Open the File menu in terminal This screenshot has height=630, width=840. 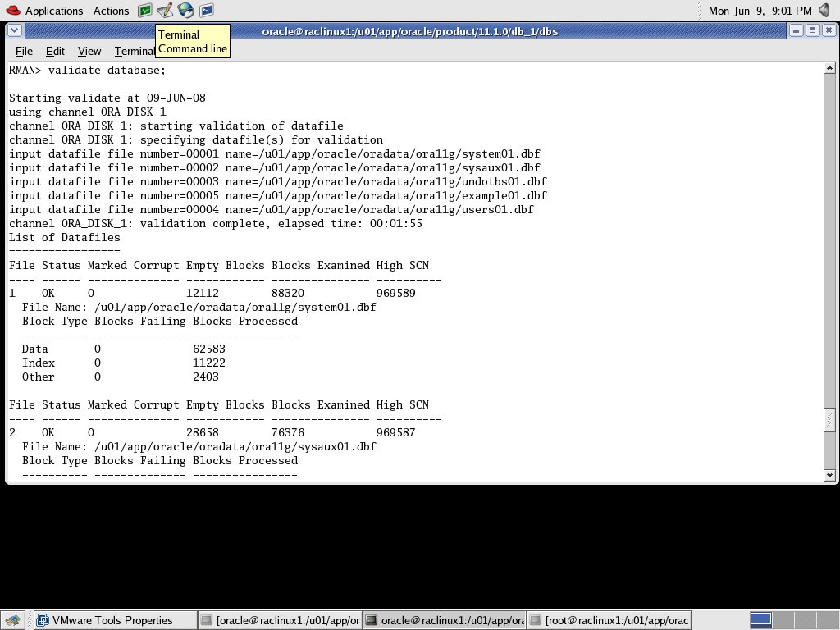[x=24, y=52]
